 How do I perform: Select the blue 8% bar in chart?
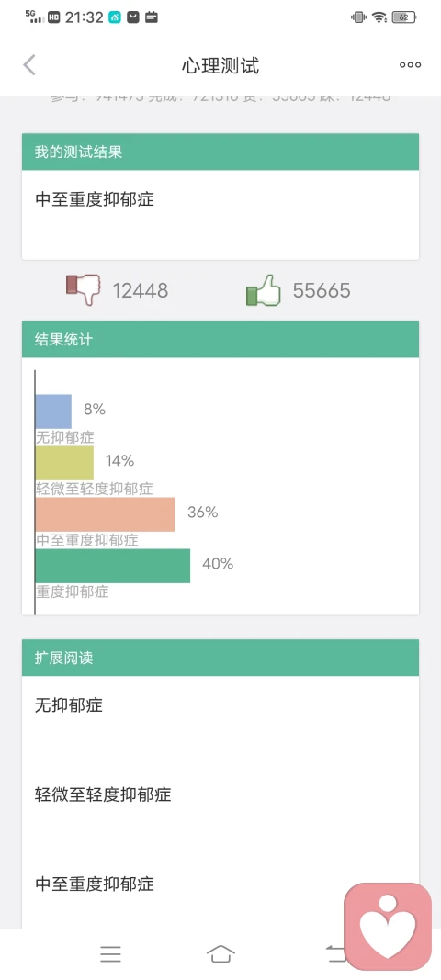tap(53, 411)
